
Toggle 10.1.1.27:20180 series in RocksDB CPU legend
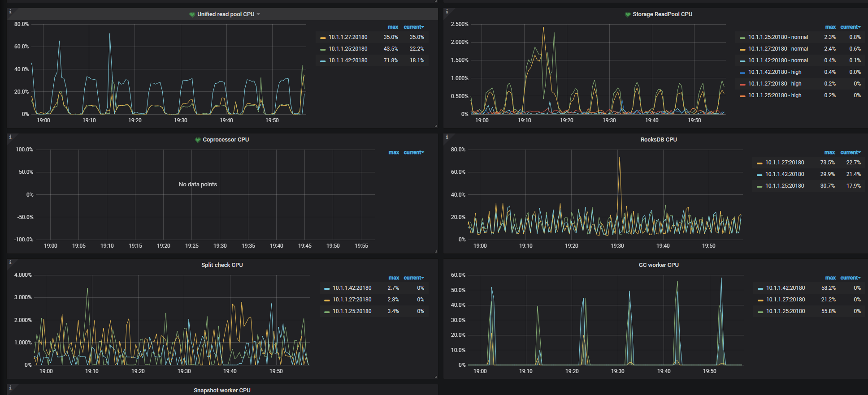click(x=784, y=163)
